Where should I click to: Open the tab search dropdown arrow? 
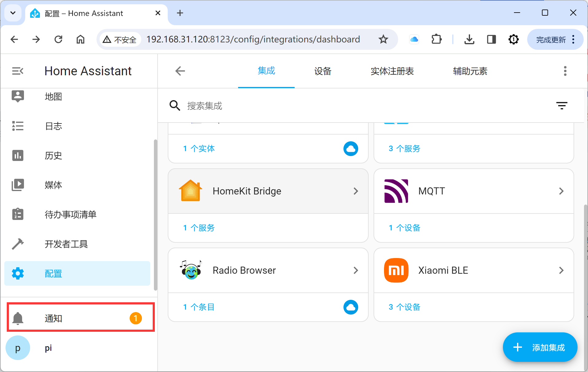tap(13, 13)
